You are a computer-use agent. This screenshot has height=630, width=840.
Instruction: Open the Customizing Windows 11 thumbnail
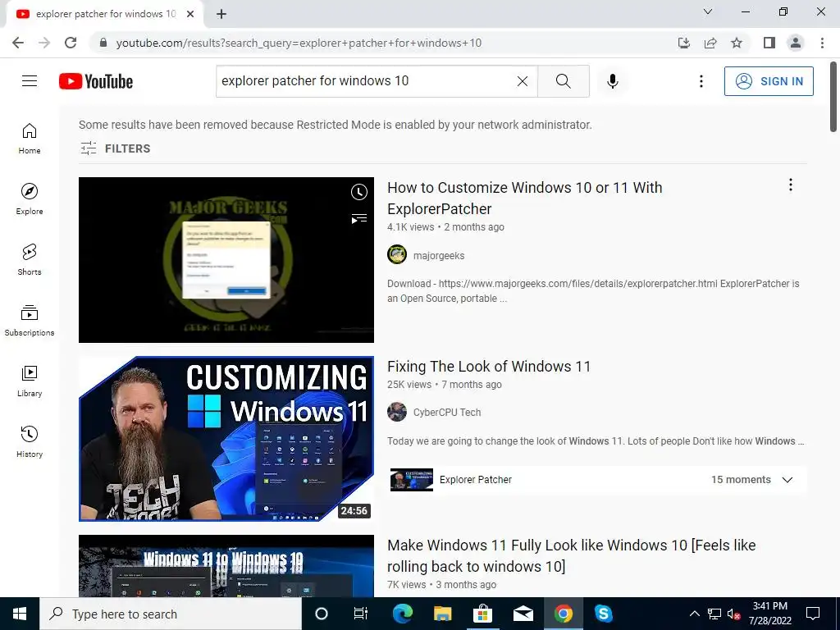point(226,439)
